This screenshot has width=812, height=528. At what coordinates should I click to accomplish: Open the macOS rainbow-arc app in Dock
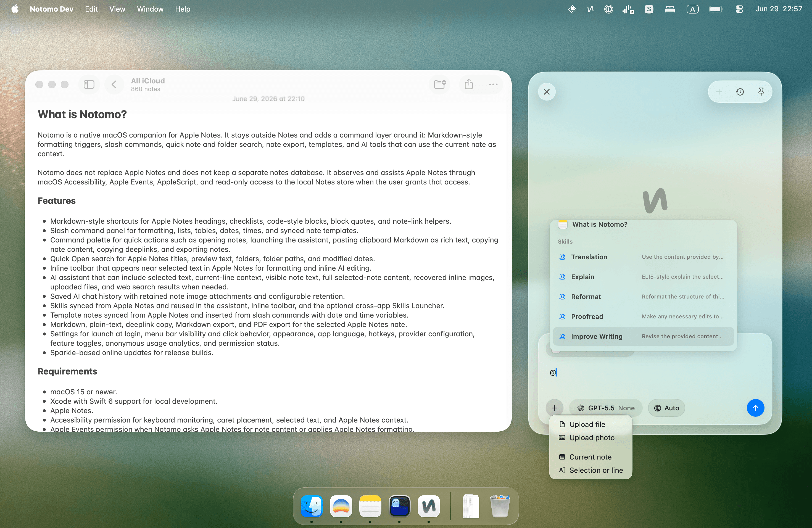(341, 506)
